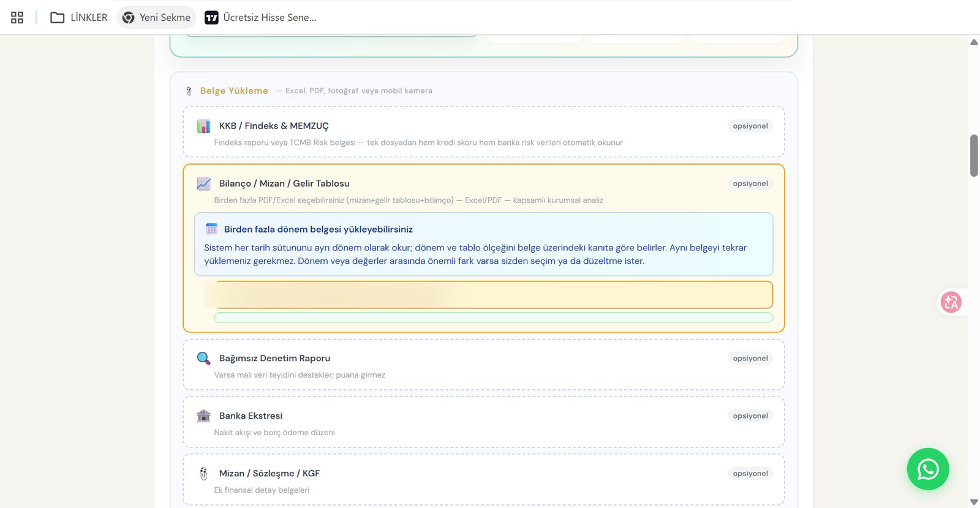
Task: Select the Banka Ekstresi upload card
Action: (x=484, y=422)
